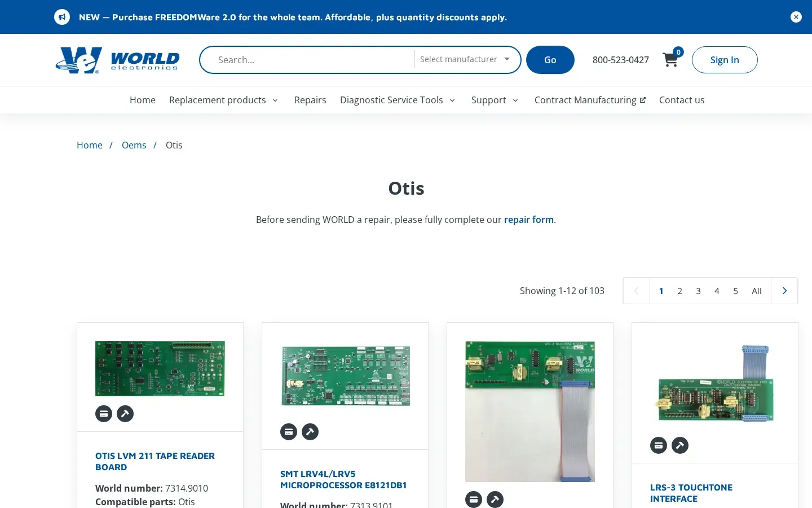Open the Home nav item
The image size is (812, 508).
143,100
